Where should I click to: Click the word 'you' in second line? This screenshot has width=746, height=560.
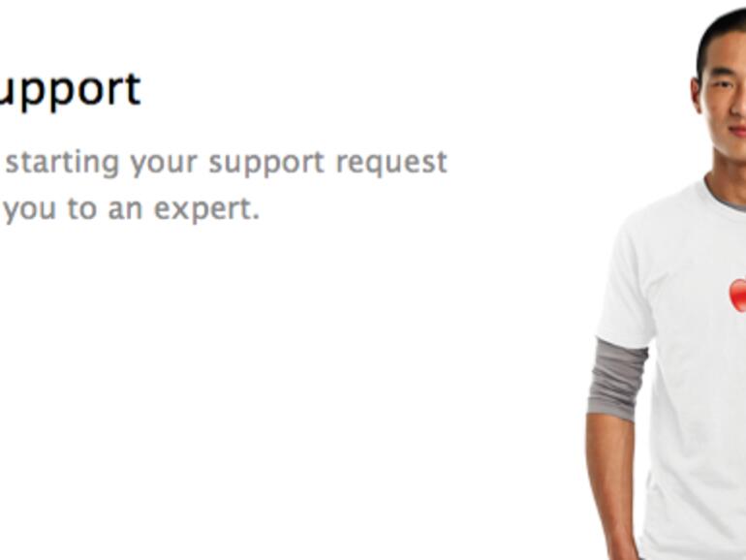tap(30, 210)
